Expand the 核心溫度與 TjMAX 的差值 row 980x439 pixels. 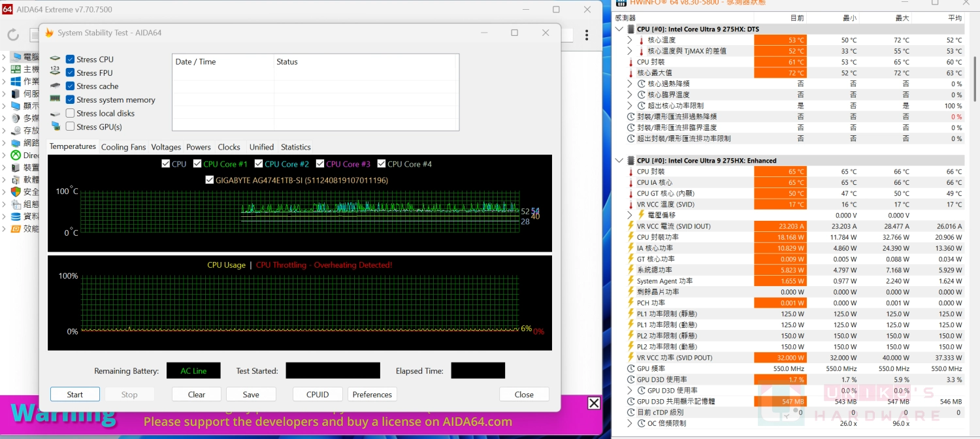tap(630, 51)
